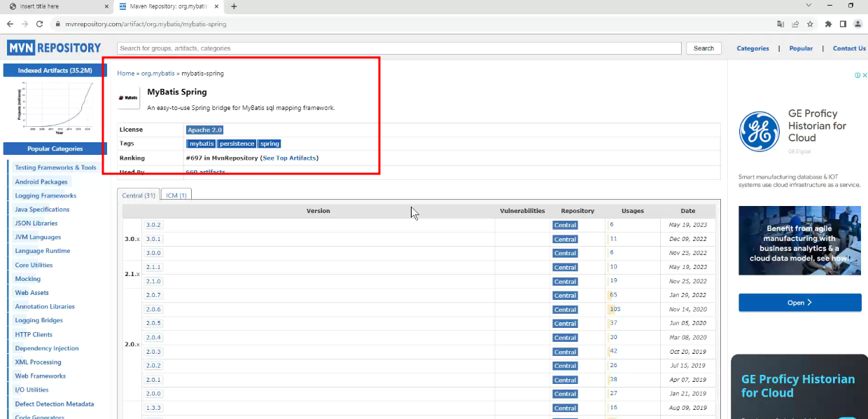
Task: Click the Apache 2.0 license tag
Action: [204, 130]
